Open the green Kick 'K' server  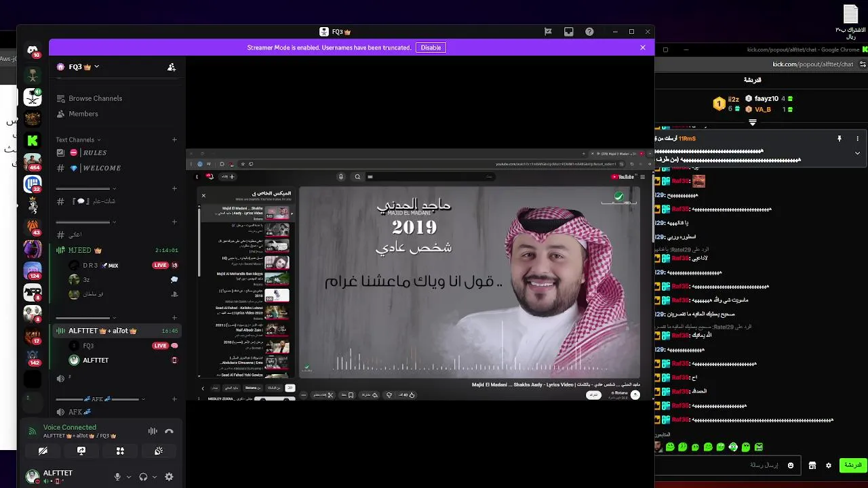point(32,140)
